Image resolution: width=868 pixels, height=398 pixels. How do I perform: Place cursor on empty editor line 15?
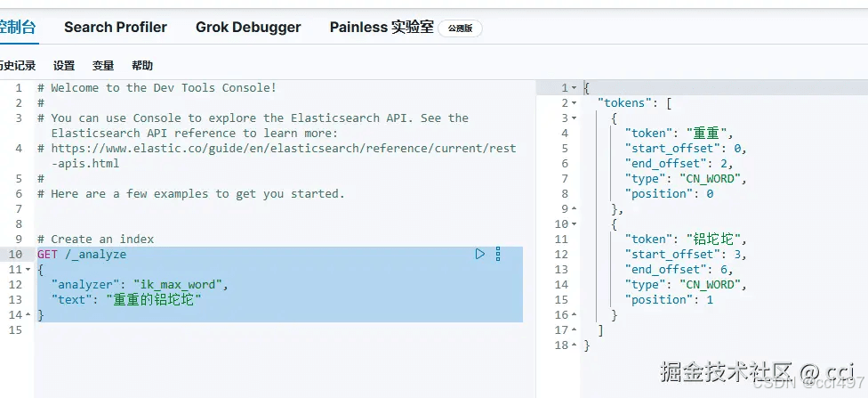pos(267,330)
